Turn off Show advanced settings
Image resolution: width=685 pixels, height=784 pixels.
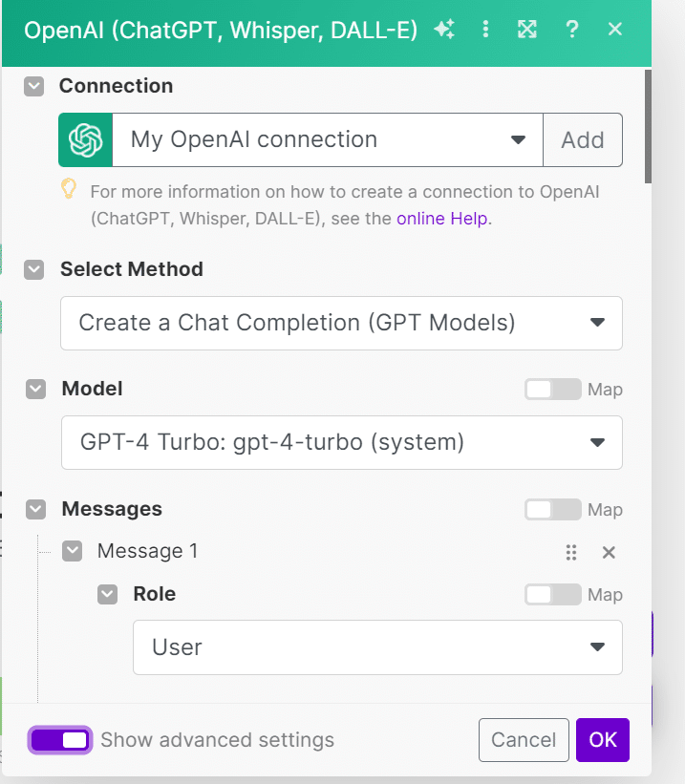(60, 740)
